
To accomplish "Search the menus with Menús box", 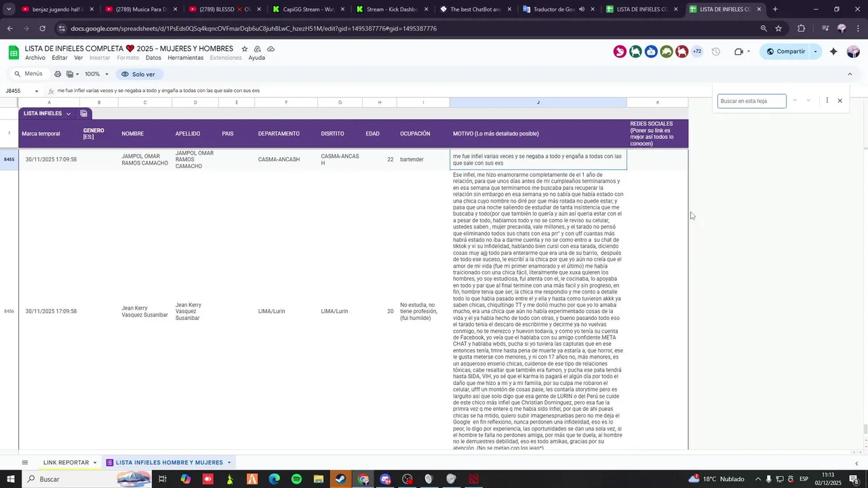I will [28, 74].
